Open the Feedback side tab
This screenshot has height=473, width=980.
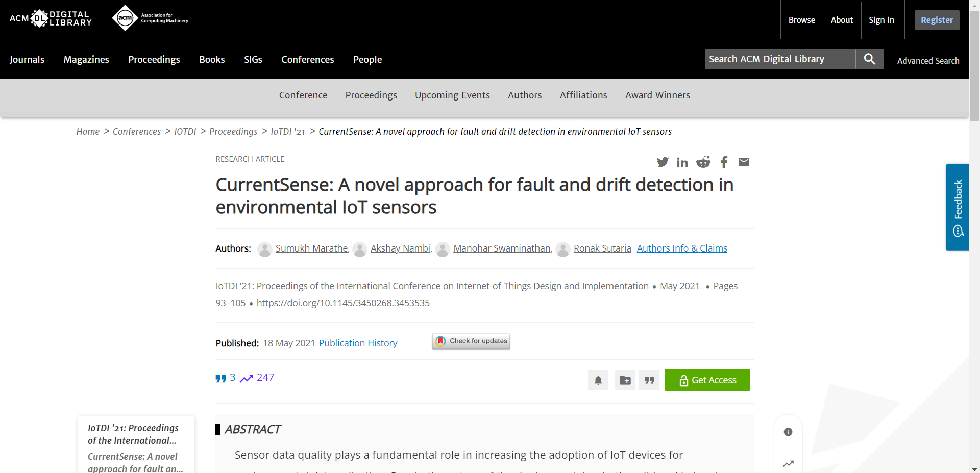tap(958, 207)
